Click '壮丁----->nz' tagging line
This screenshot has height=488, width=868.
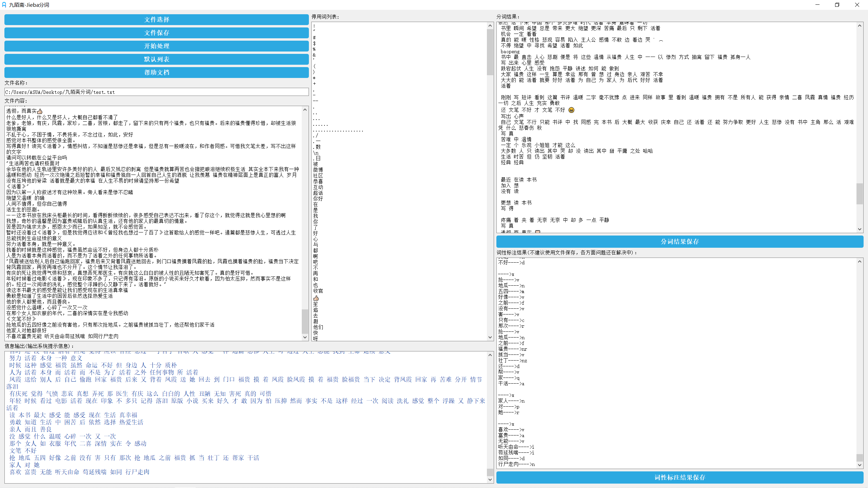coord(513,361)
